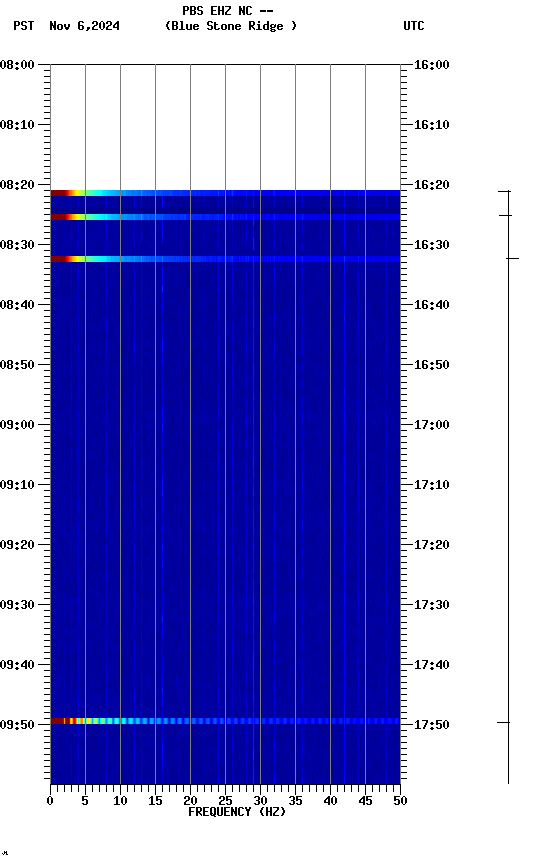Screen dimensions: 552x864
Task: Click the 08:40 PST time label
Action: [17, 305]
